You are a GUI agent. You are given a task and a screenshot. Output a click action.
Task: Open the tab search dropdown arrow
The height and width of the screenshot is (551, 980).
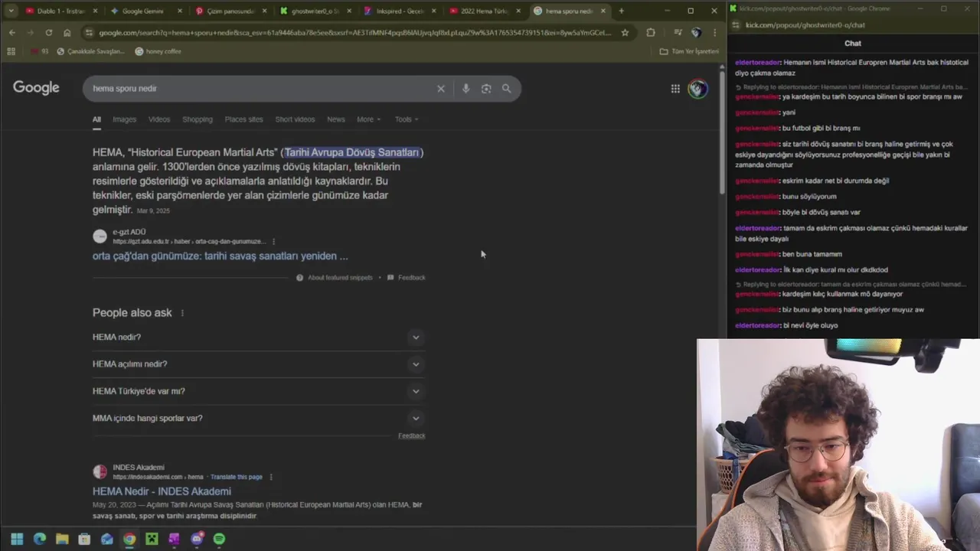[11, 11]
